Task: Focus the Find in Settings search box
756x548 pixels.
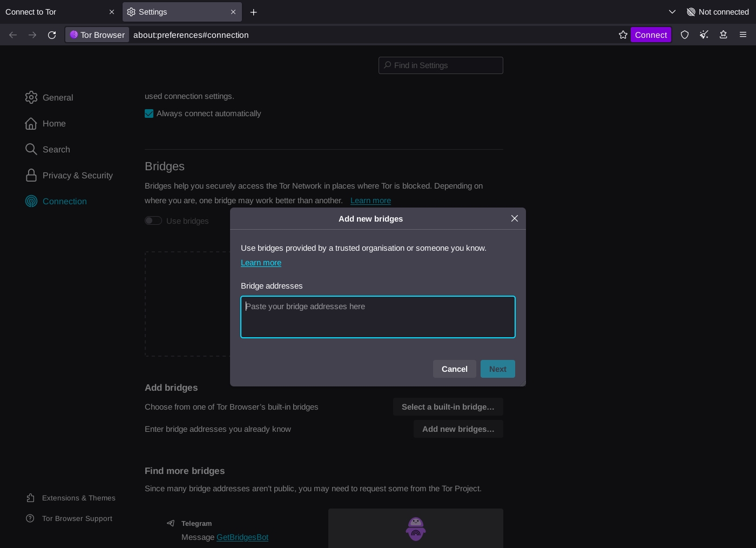Action: [441, 65]
